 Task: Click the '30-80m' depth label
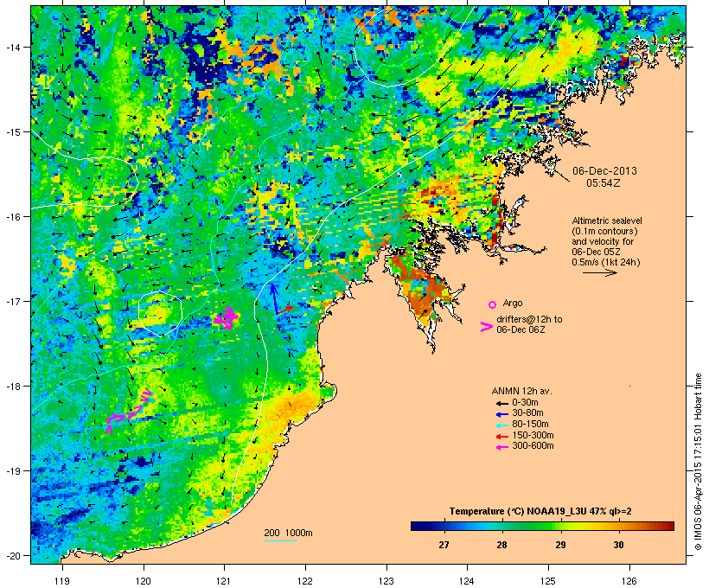click(x=527, y=413)
